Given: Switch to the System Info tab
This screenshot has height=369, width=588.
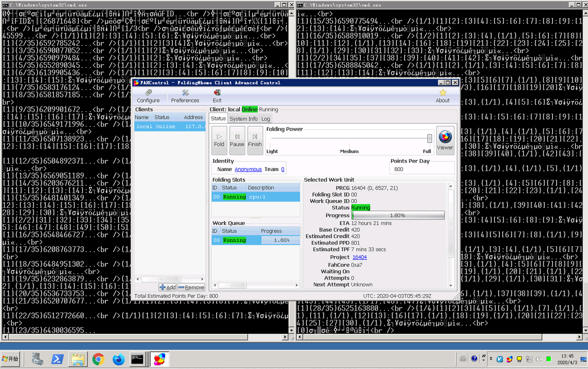Looking at the screenshot, I should tap(244, 119).
